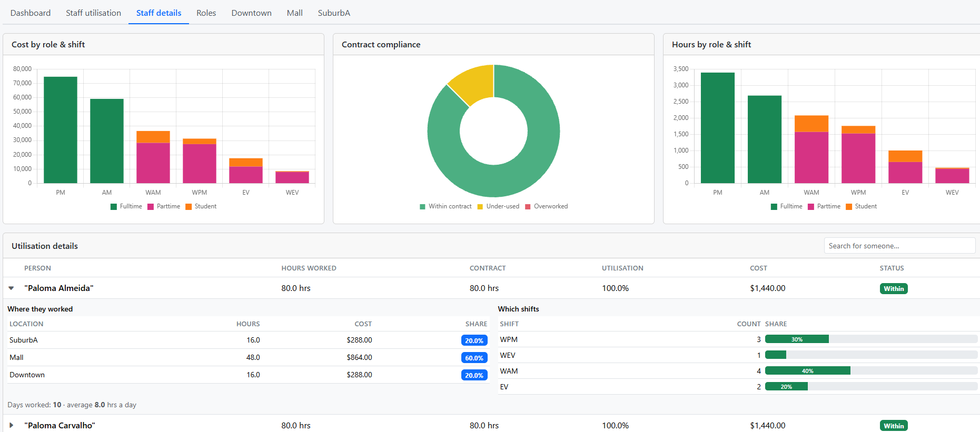Go to the Roles tab
Image resolution: width=980 pixels, height=432 pixels.
[x=206, y=13]
